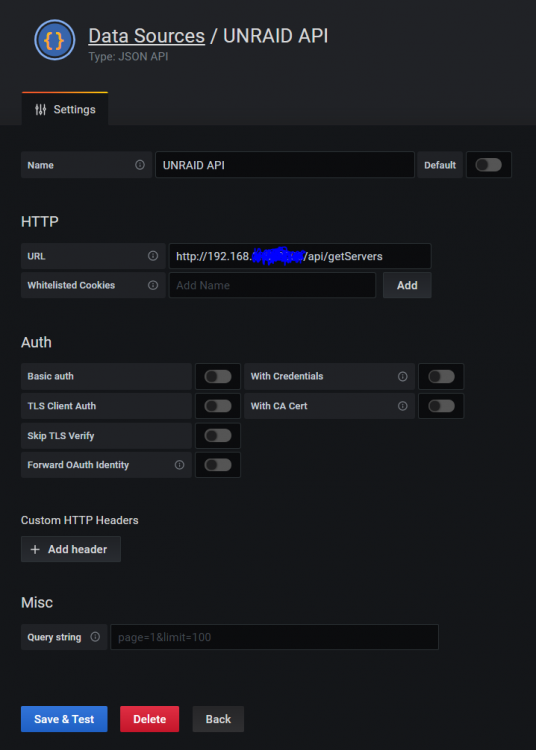Click the Skip TLS Verify label
The image size is (536, 750).
coord(61,436)
